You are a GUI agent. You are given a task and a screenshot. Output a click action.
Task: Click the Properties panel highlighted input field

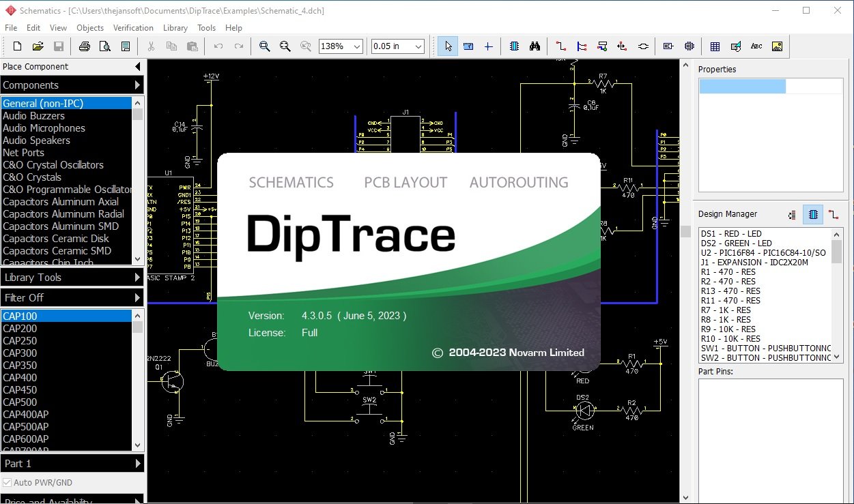tap(742, 87)
